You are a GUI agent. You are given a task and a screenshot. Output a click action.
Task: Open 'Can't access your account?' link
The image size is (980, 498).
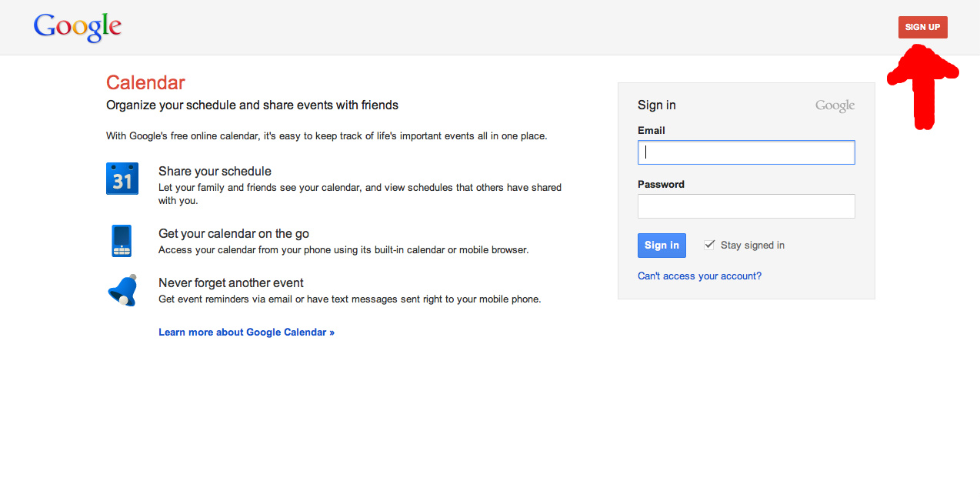(699, 276)
